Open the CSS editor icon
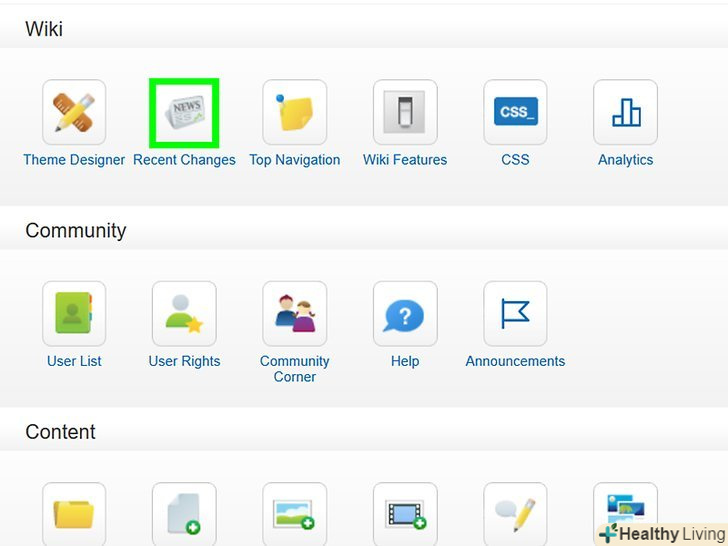The width and height of the screenshot is (728, 546). [x=515, y=113]
